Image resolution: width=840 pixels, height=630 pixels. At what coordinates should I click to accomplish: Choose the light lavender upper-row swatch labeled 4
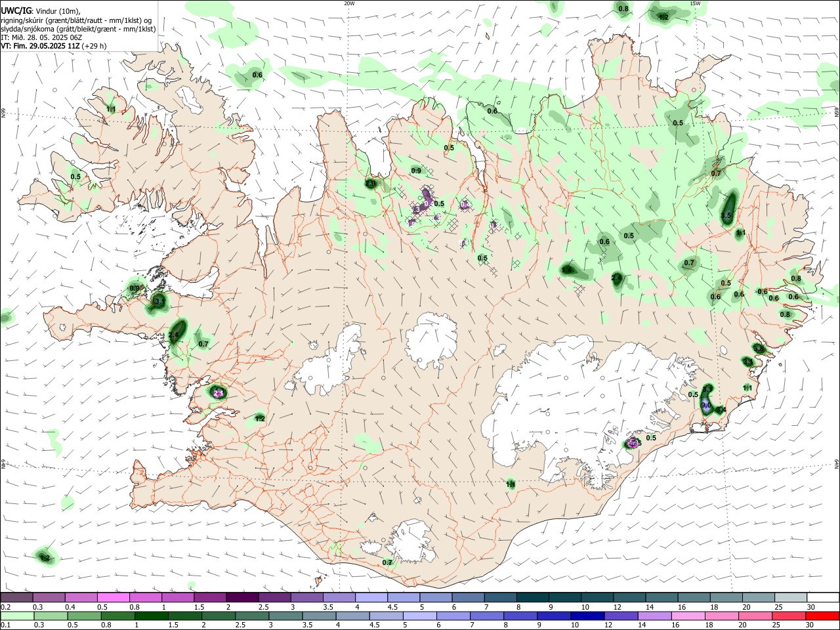point(370,597)
